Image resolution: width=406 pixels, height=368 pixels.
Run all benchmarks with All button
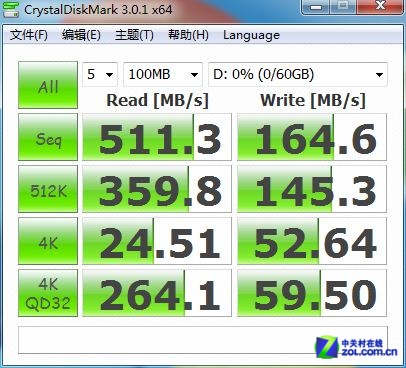(x=48, y=85)
